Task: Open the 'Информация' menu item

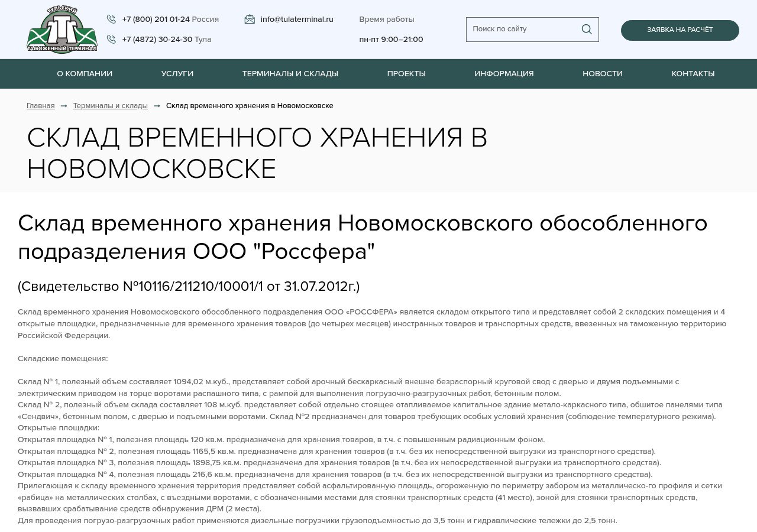Action: tap(504, 74)
